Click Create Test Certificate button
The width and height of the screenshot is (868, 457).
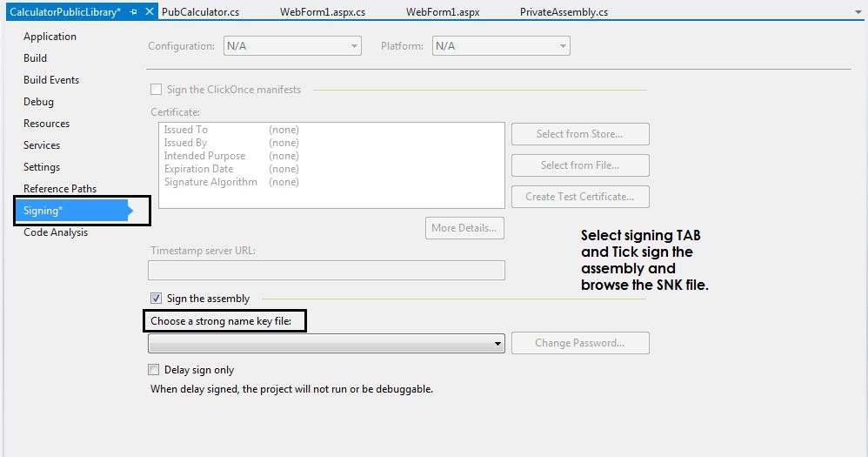coord(580,197)
